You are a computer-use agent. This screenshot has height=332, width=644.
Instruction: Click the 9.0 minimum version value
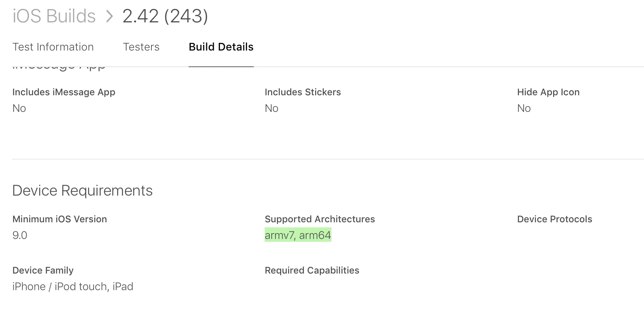pyautogui.click(x=20, y=235)
